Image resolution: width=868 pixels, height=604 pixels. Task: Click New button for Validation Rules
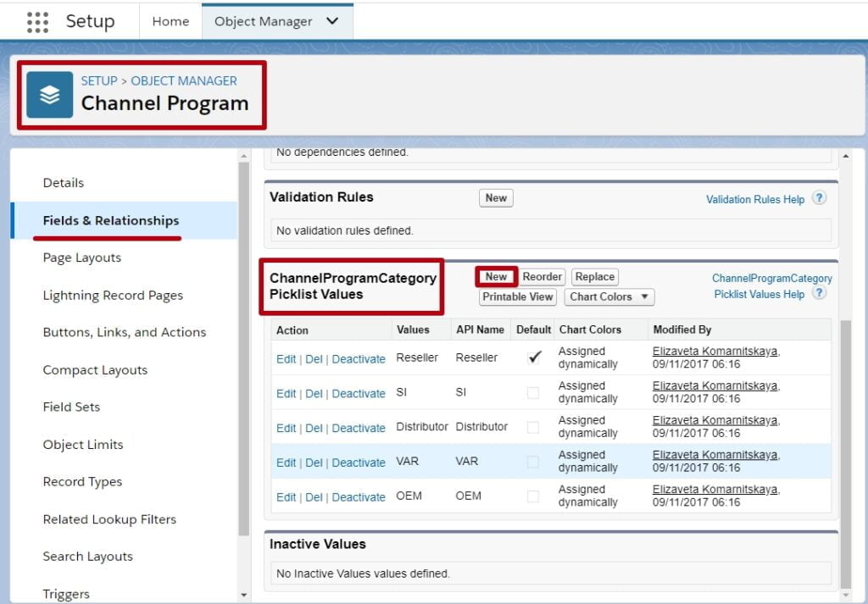click(496, 198)
